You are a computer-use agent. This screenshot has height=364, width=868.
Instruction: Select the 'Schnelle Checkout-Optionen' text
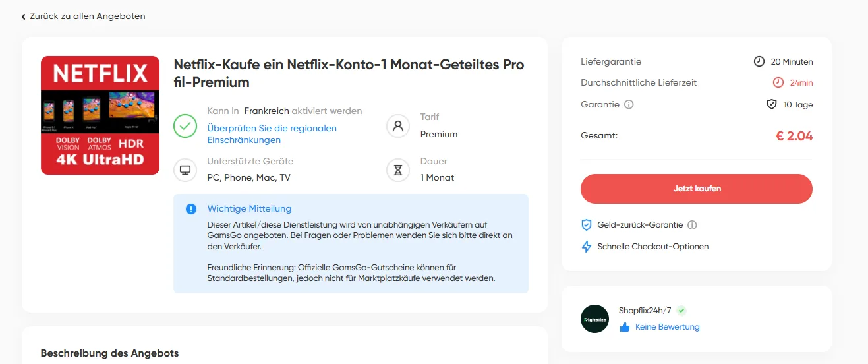point(653,247)
